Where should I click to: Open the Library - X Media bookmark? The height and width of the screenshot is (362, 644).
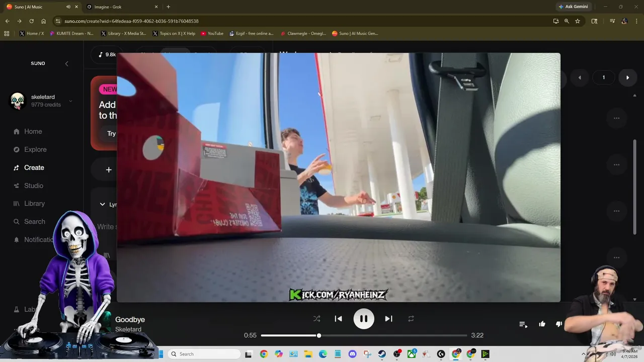(124, 34)
